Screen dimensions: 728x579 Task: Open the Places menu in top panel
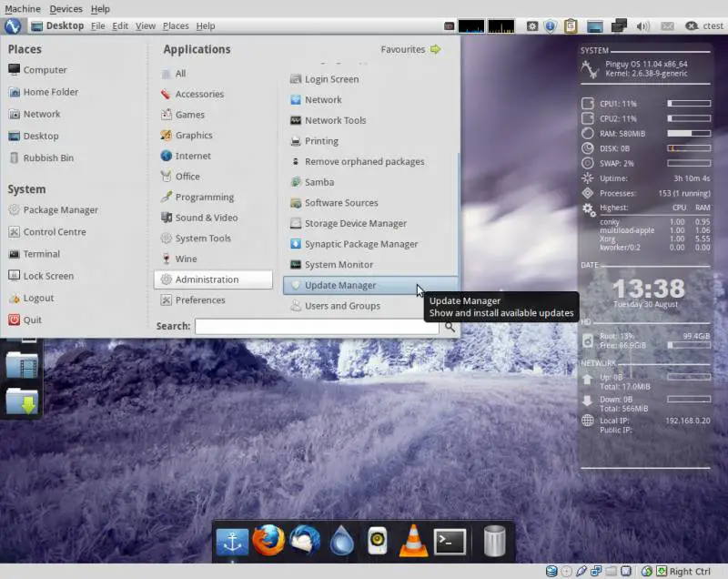pos(176,26)
